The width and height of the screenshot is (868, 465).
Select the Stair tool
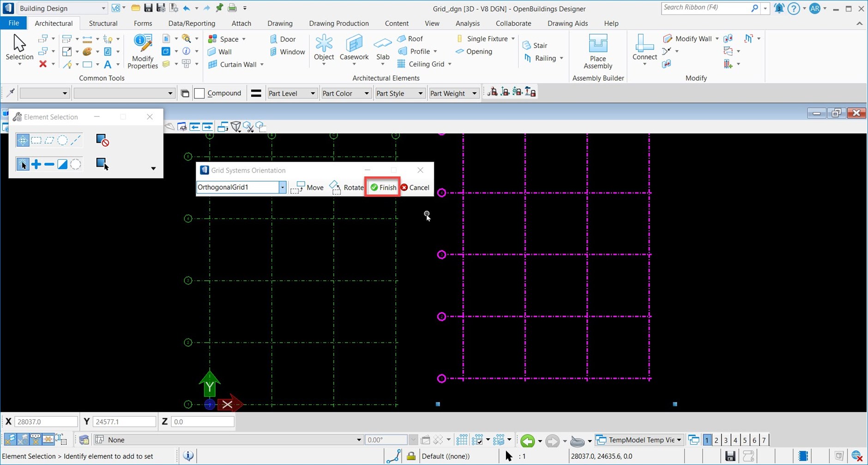535,45
